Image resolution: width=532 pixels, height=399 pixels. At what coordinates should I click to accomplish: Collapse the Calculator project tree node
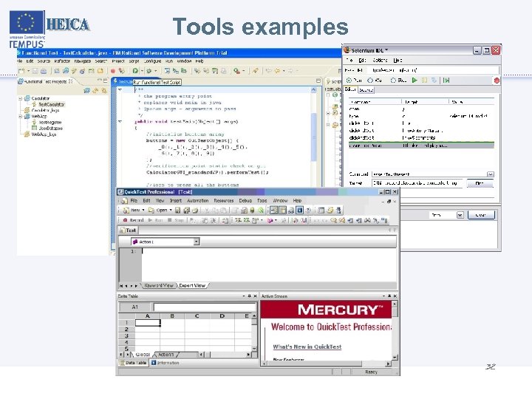pos(21,98)
